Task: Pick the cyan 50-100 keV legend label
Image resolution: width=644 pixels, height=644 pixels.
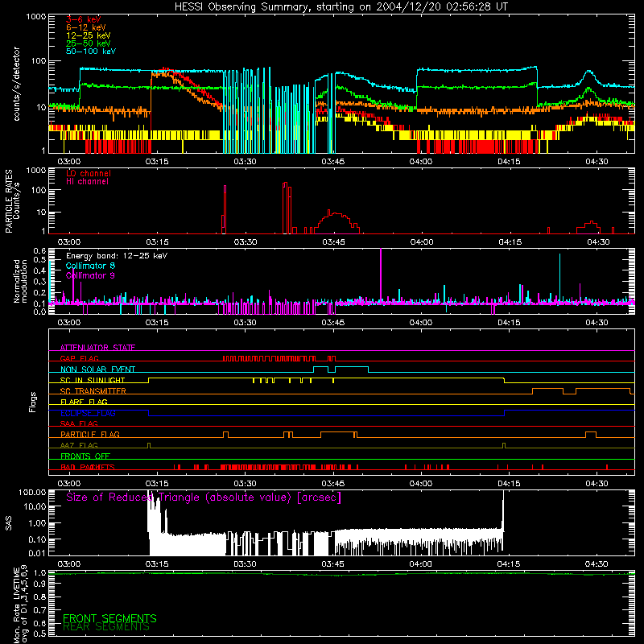Action: [91, 52]
